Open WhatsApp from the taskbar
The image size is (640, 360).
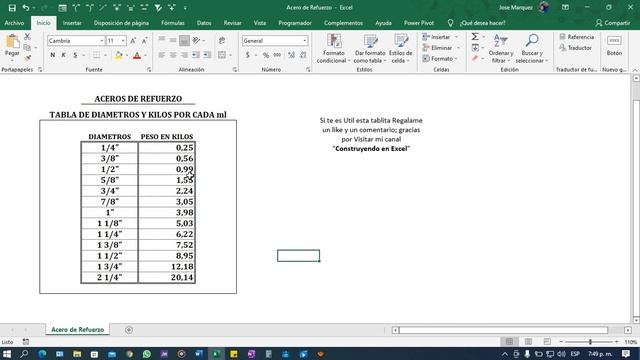click(x=147, y=354)
